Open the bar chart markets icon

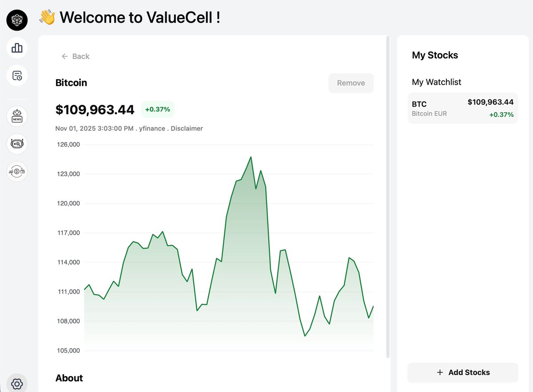[16, 48]
